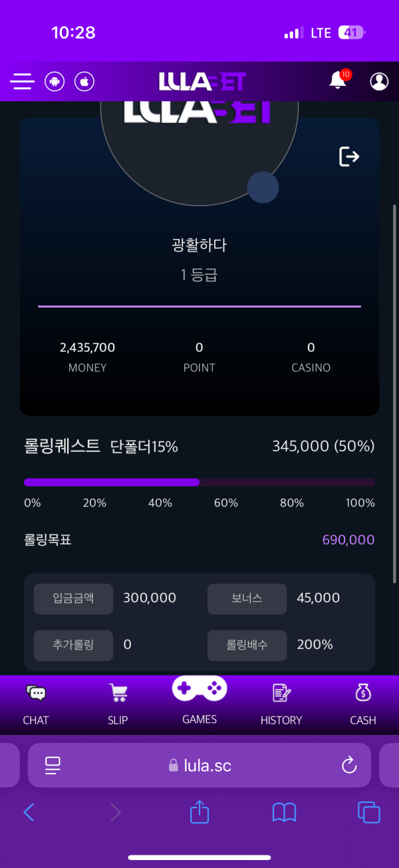Viewport: 399px width, 868px height.
Task: Tap the Android download icon
Action: tap(55, 82)
